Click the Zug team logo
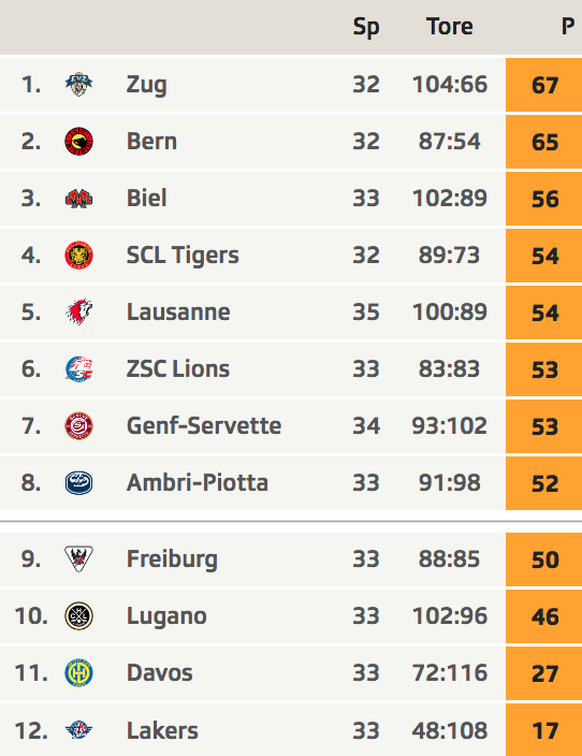 pyautogui.click(x=79, y=85)
